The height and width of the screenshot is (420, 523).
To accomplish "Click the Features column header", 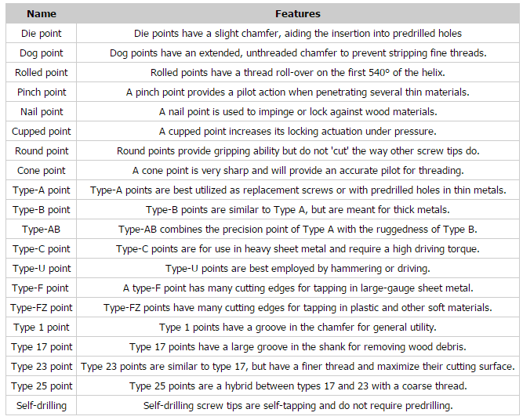I will 297,14.
